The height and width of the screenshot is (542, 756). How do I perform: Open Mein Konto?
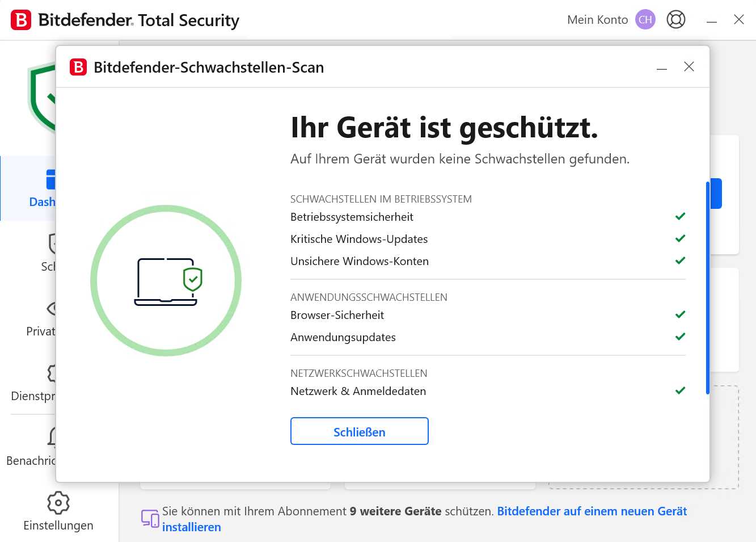(597, 19)
